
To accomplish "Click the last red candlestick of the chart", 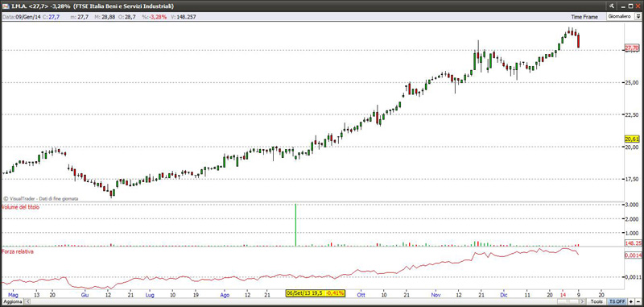I will (578, 40).
